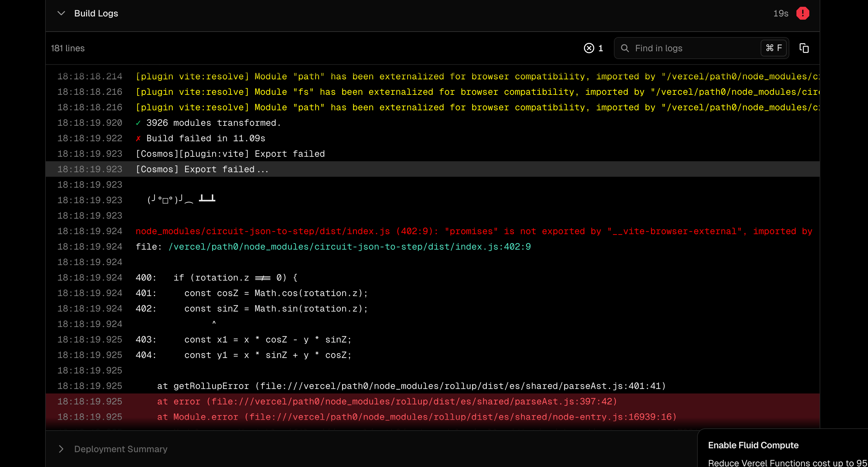Click the ⌘ F shortcut badge
This screenshot has height=467, width=868.
point(773,48)
